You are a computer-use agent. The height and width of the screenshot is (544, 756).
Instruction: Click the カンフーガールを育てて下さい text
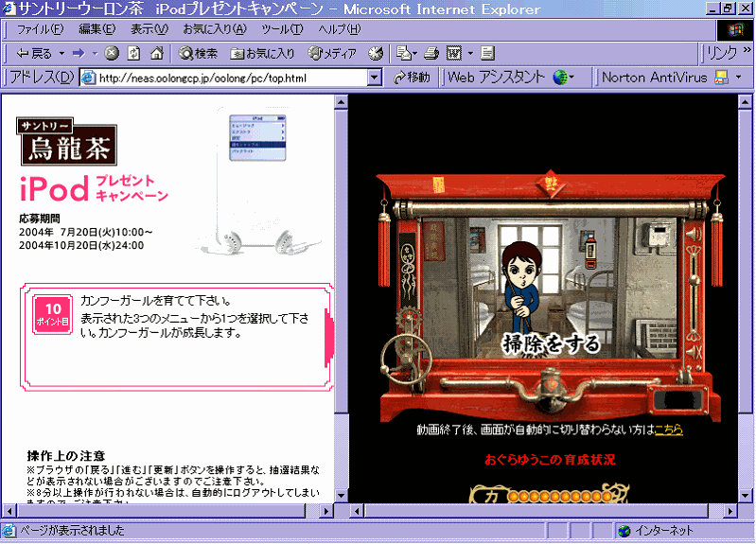(x=156, y=301)
